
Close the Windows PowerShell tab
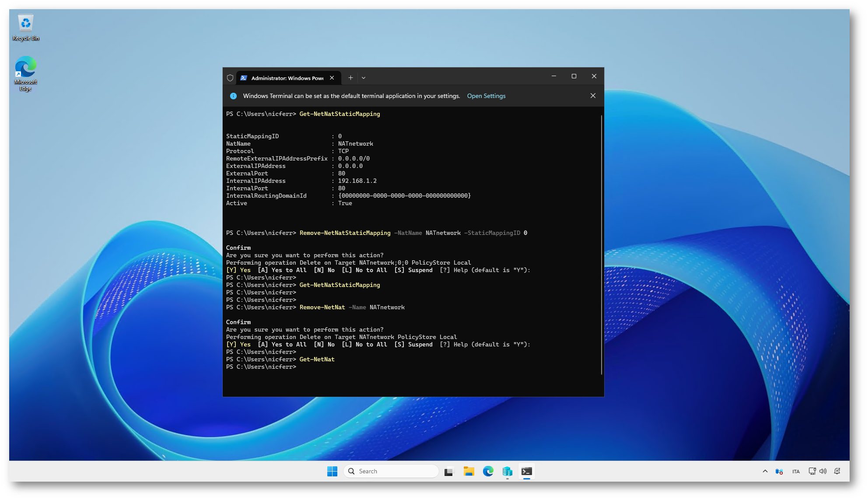click(332, 78)
